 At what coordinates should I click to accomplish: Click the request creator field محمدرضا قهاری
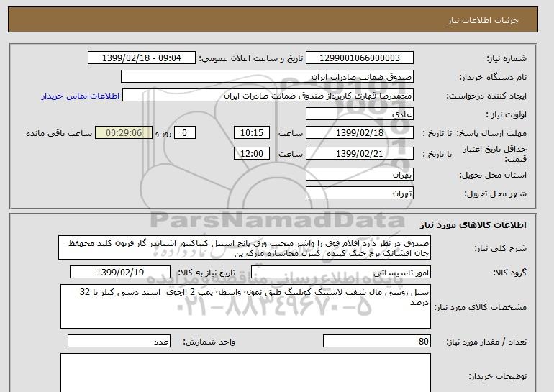point(268,96)
